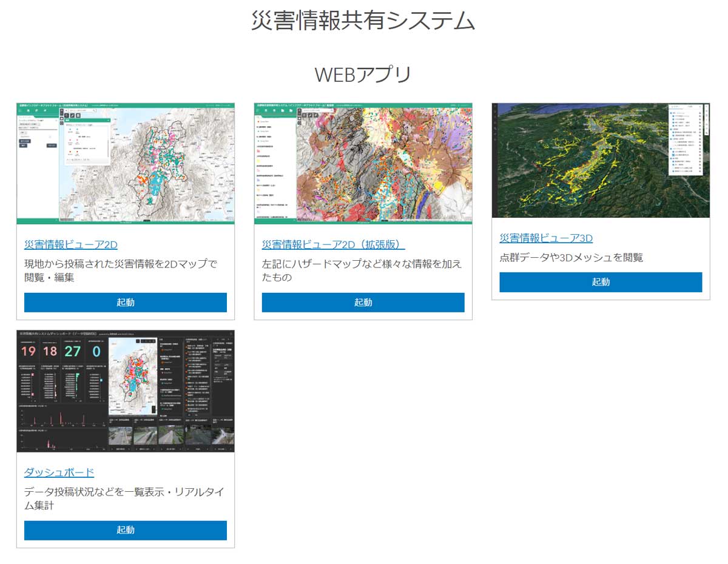Select the left sidebar panel tab in the 2D viewer
Image resolution: width=728 pixels, height=564 pixels.
pos(25,118)
